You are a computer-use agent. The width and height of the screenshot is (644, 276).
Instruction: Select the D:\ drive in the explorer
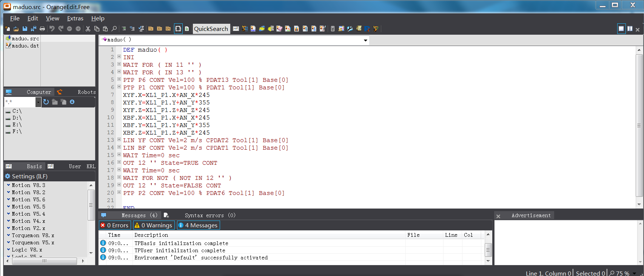coord(17,118)
